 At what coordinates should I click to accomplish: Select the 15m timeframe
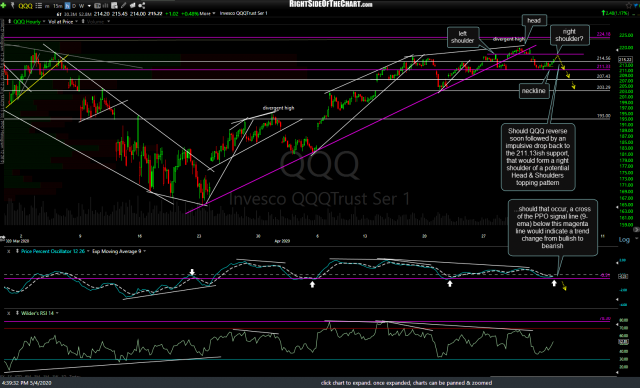(x=58, y=6)
